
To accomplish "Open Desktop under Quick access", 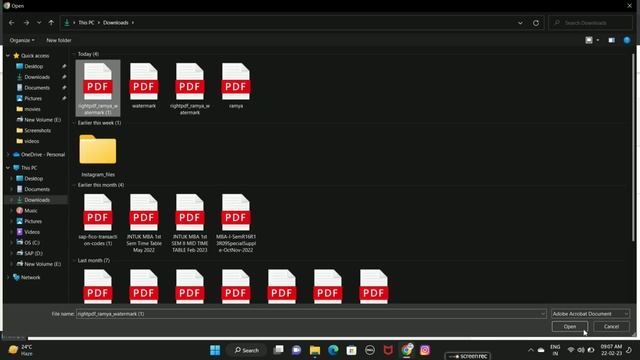I will 33,66.
